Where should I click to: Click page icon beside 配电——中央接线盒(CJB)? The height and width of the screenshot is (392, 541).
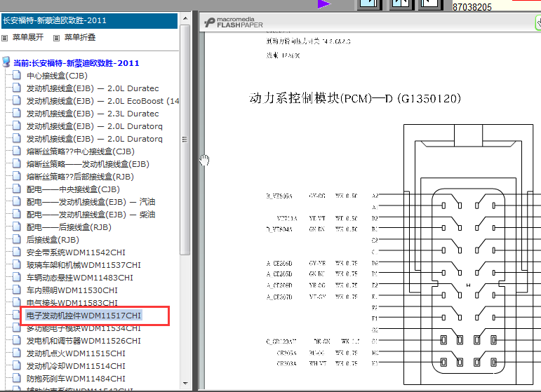(17, 189)
